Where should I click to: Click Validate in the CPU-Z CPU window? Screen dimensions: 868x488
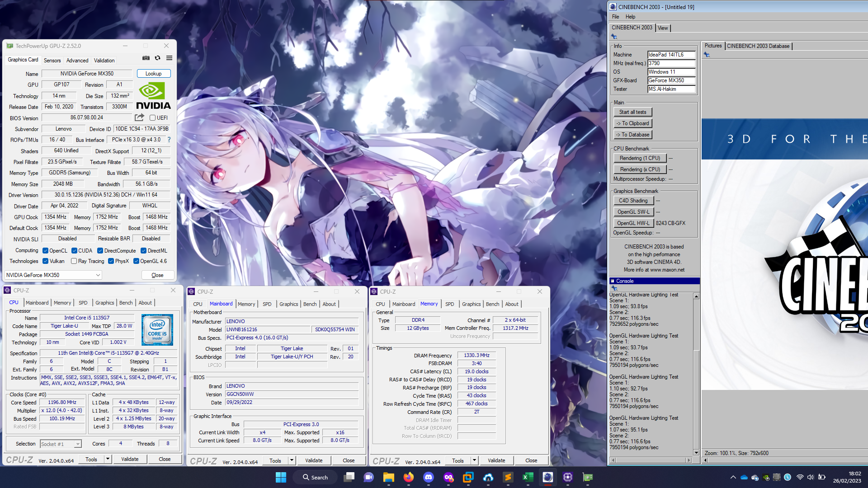click(x=130, y=459)
